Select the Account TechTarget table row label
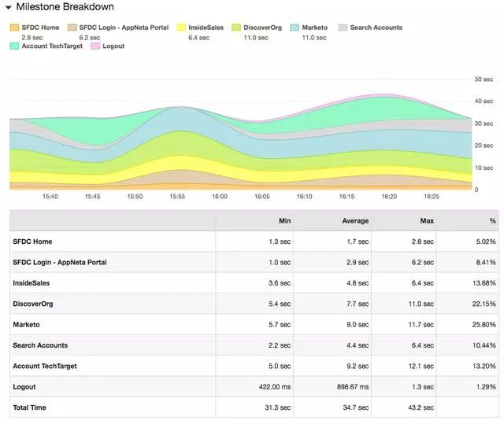Image resolution: width=504 pixels, height=424 pixels. (x=45, y=366)
